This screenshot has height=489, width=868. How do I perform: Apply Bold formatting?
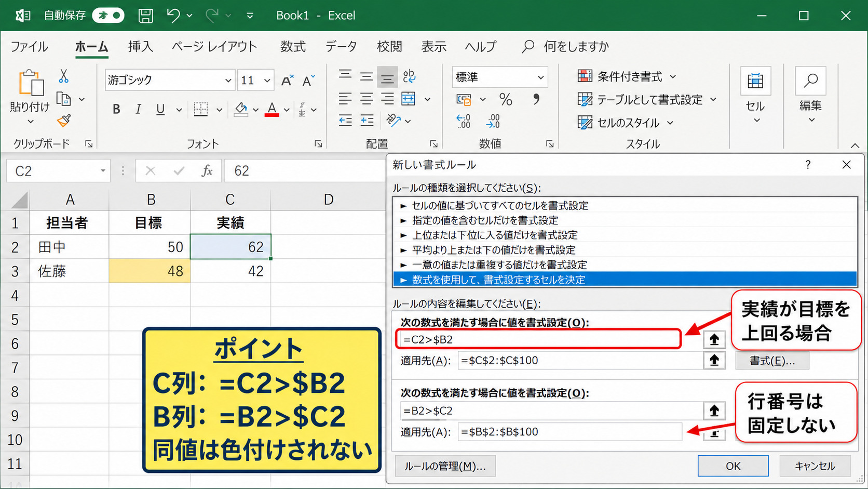[x=116, y=109]
